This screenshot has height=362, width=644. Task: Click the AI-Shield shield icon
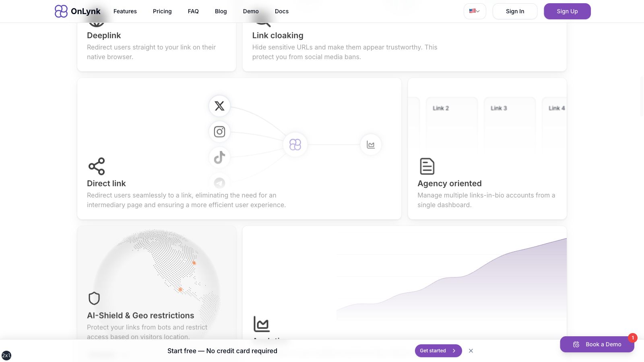(x=94, y=298)
